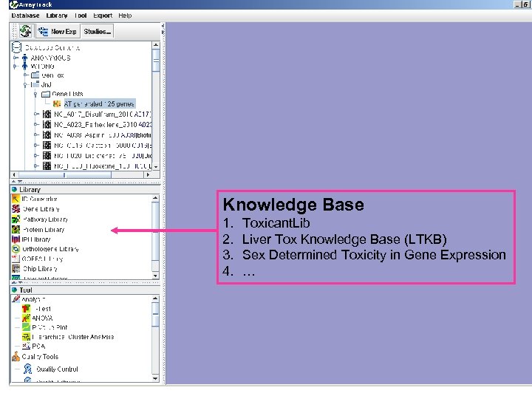Open the Export menu
The height and width of the screenshot is (399, 532).
tap(103, 16)
